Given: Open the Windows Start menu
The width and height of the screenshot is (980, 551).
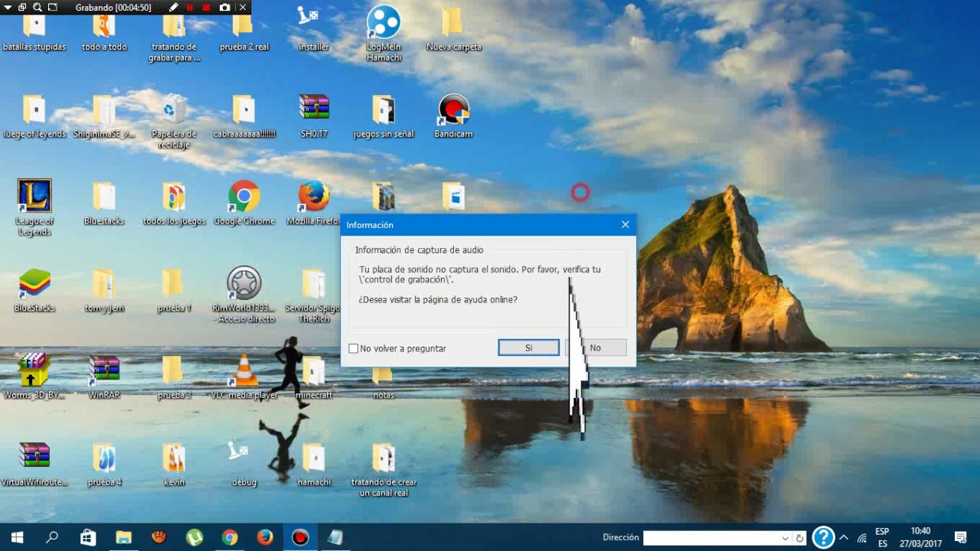Looking at the screenshot, I should [x=17, y=537].
